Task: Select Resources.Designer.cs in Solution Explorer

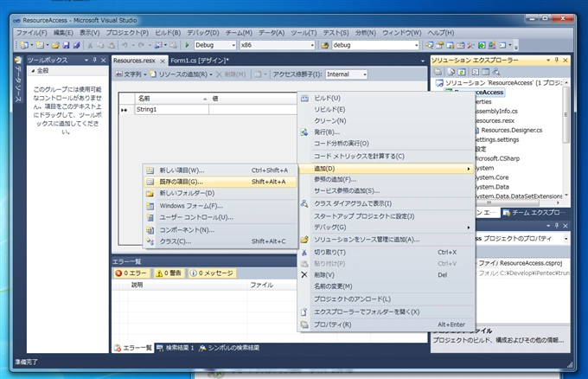Action: point(512,130)
